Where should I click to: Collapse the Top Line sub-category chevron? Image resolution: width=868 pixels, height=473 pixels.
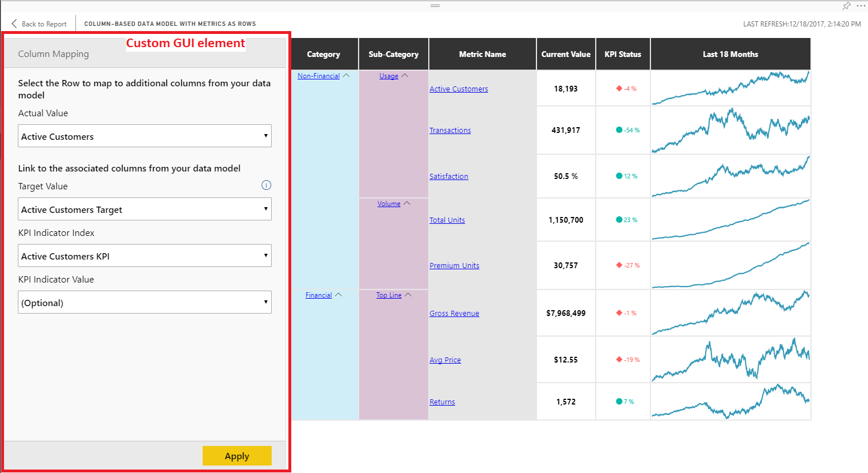(x=408, y=295)
